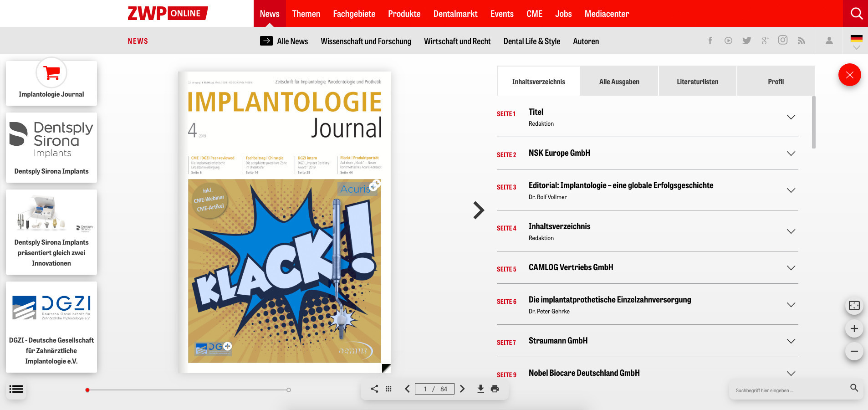Print the current issue

click(x=495, y=389)
